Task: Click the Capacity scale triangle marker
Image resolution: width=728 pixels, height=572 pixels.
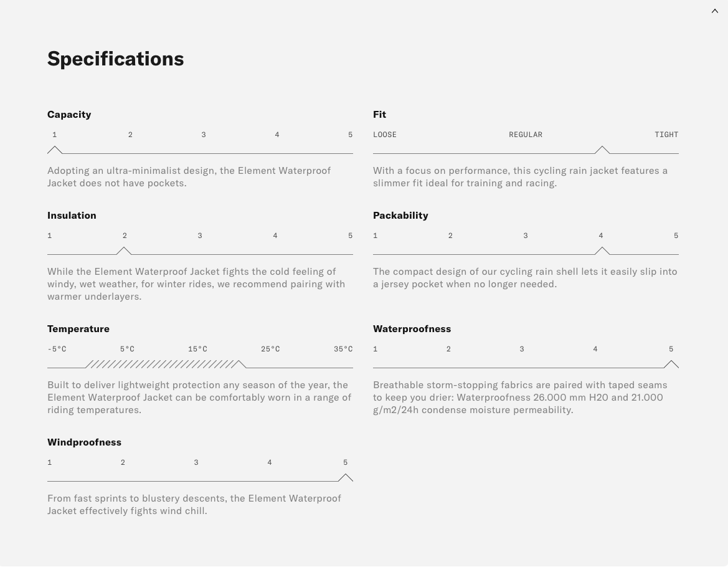Action: pos(55,150)
